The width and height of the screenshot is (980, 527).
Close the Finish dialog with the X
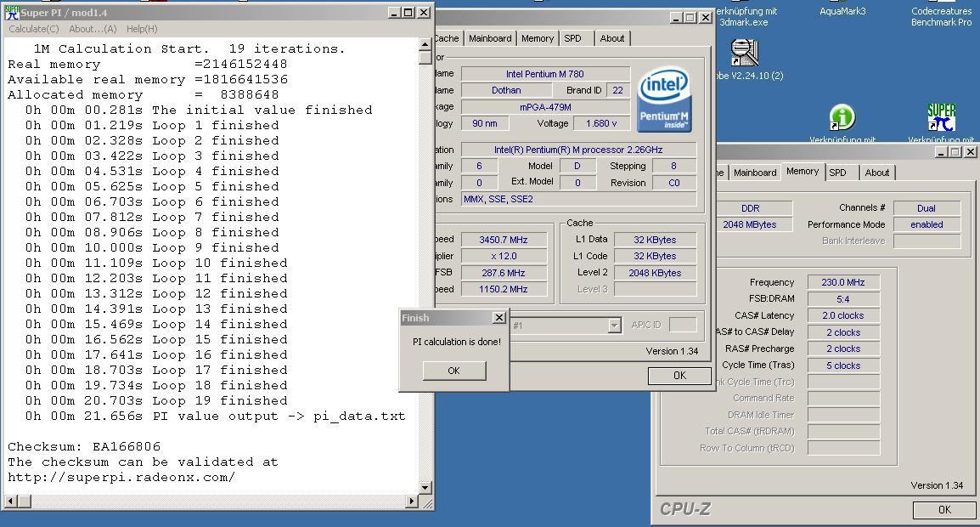[498, 318]
